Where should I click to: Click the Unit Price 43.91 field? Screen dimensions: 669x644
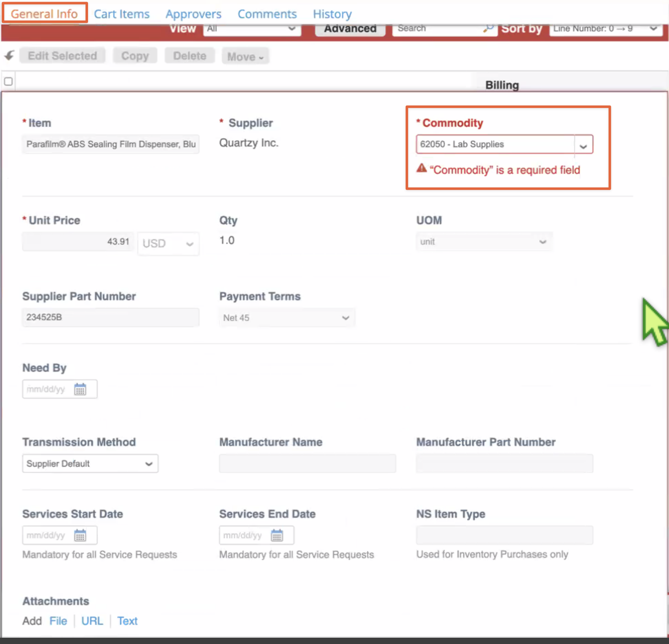coord(78,241)
